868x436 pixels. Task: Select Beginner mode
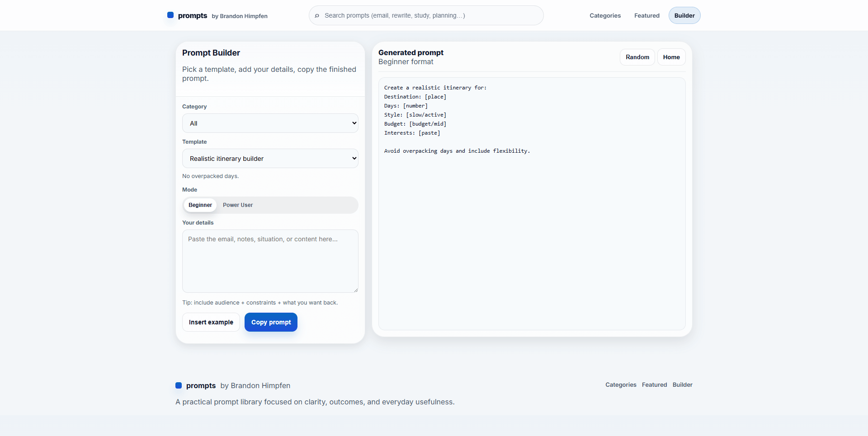pyautogui.click(x=200, y=205)
